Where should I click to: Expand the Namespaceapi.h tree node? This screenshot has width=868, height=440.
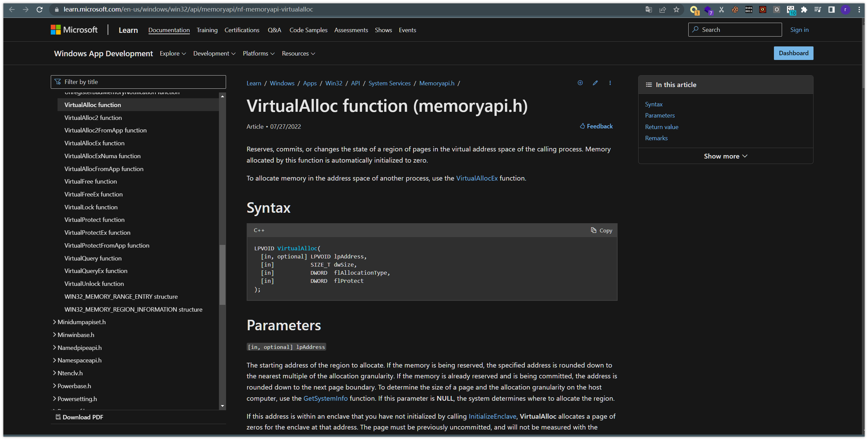[x=54, y=360]
